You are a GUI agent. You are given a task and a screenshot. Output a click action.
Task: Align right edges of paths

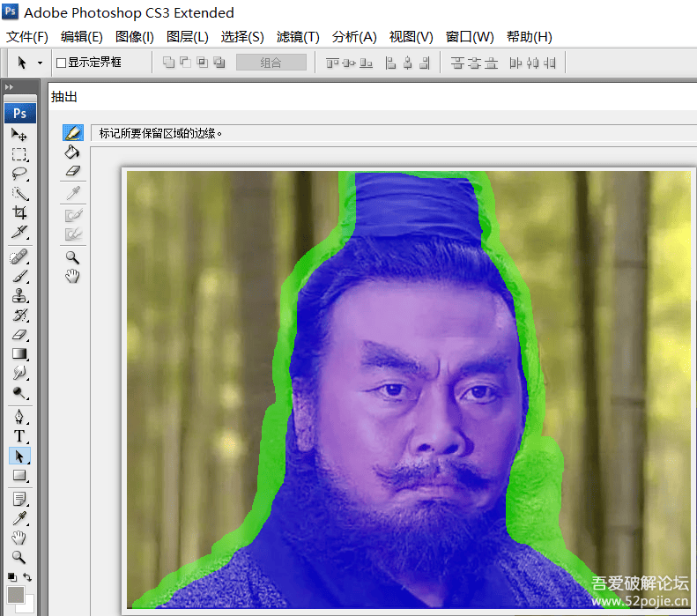point(425,63)
